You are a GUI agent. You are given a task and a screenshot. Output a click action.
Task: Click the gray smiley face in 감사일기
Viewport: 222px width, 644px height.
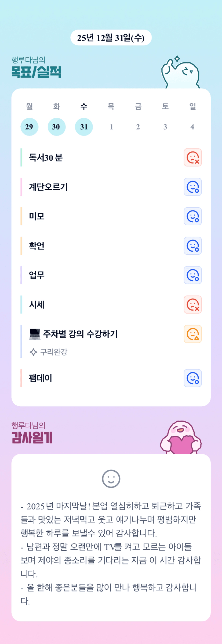pyautogui.click(x=111, y=479)
